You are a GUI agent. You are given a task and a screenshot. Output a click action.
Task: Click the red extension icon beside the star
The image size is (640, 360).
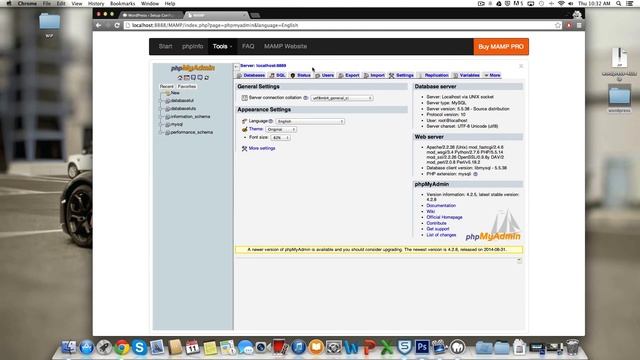(569, 25)
